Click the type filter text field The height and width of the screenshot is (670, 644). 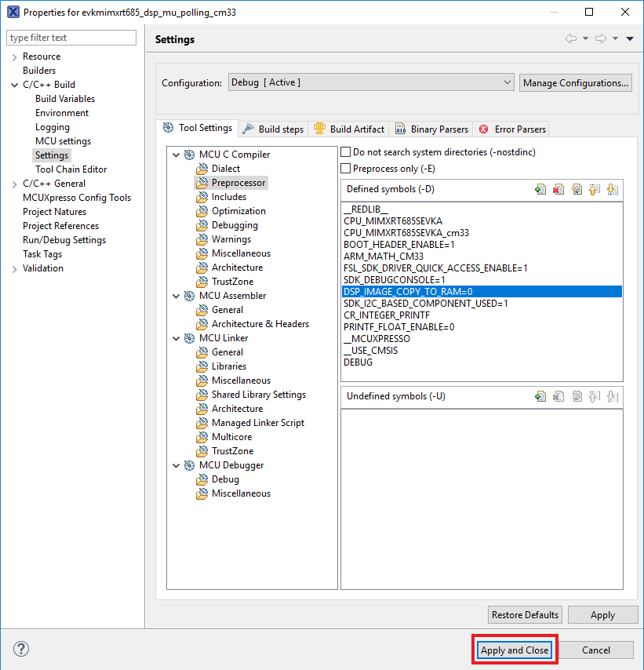(71, 38)
